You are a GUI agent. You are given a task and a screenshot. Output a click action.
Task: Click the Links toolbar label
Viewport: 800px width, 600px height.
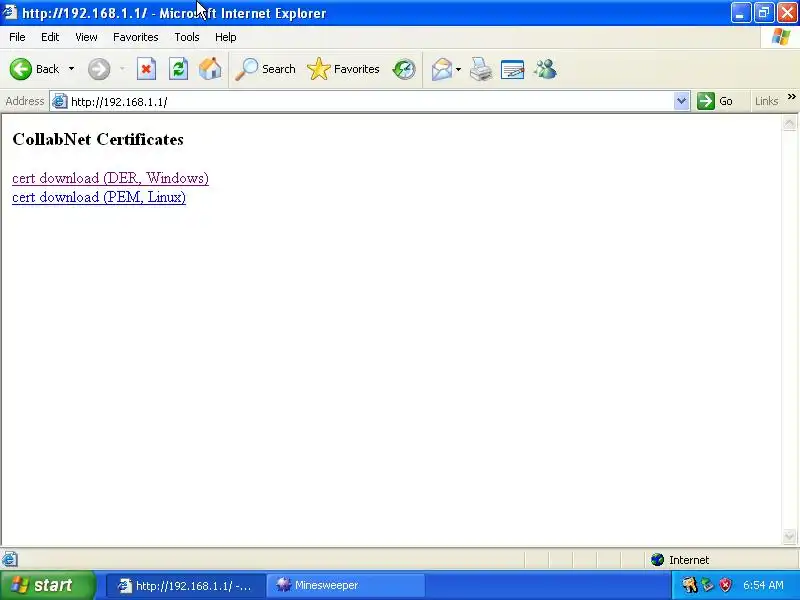766,101
